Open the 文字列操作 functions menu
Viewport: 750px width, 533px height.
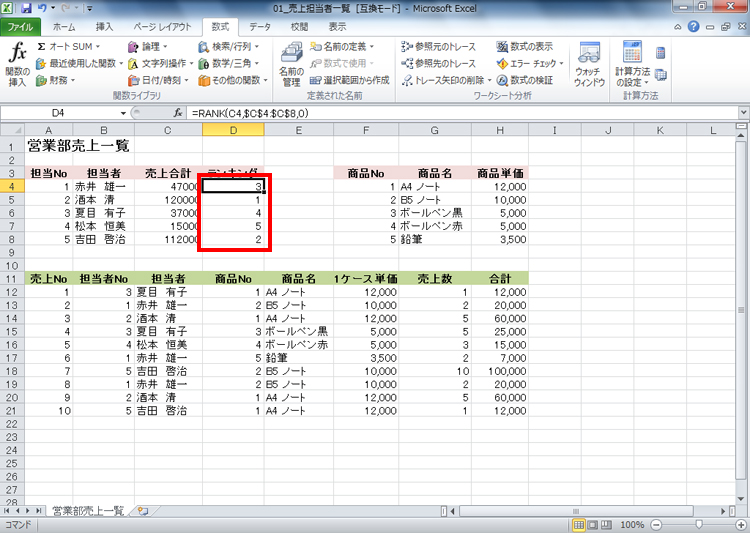pyautogui.click(x=160, y=63)
